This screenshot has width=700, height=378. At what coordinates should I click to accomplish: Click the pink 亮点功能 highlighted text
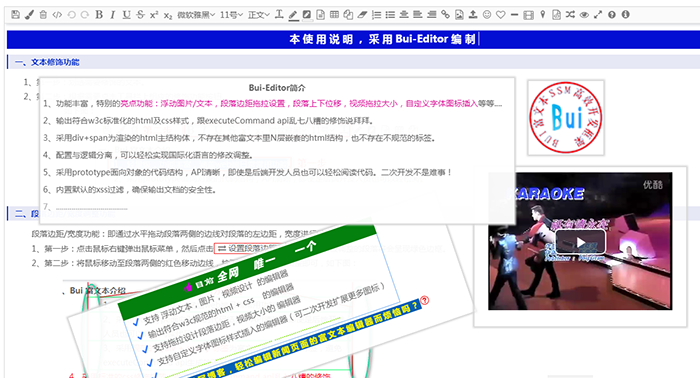[x=299, y=104]
